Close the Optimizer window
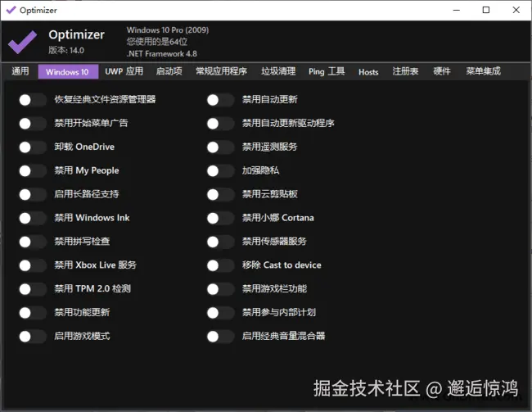This screenshot has height=412, width=532. tap(516, 10)
